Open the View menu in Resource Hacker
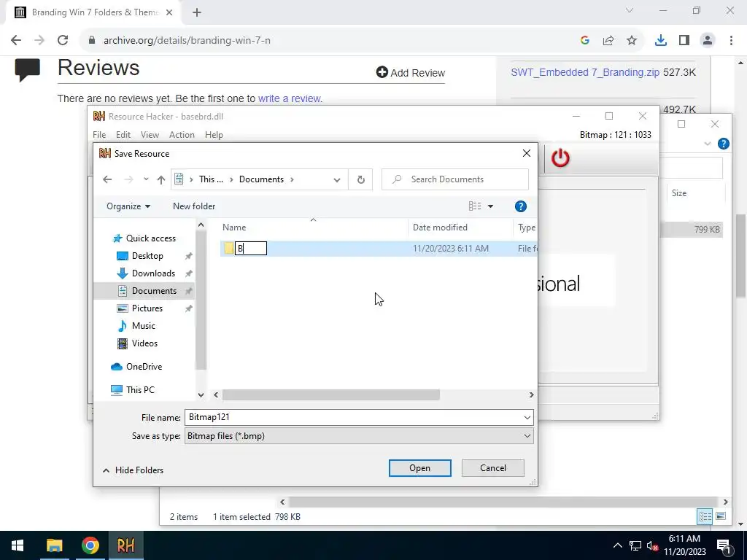The height and width of the screenshot is (560, 747). (150, 135)
